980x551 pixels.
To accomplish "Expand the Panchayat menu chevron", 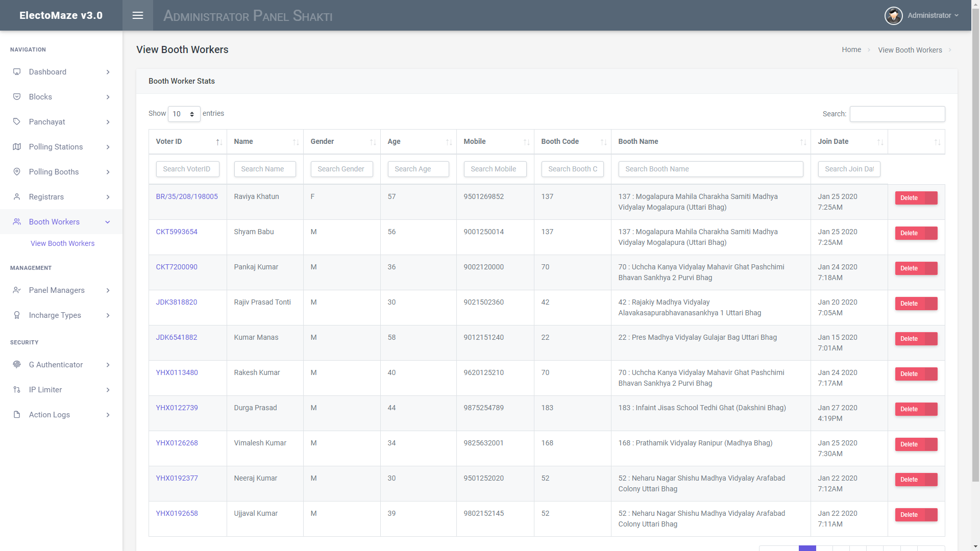I will [x=108, y=122].
